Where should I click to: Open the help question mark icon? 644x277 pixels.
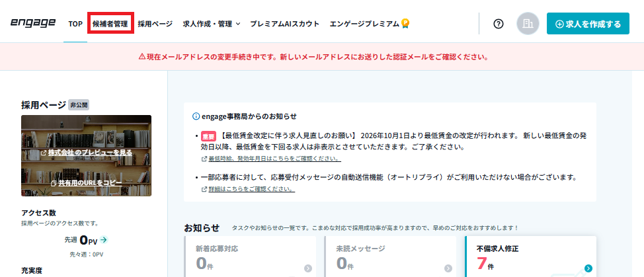click(498, 24)
